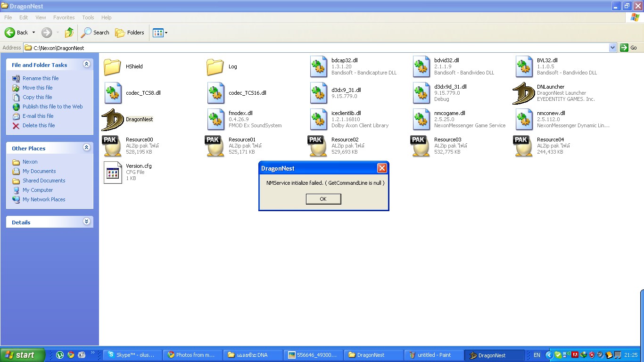Select the DragonNest executable icon

112,120
